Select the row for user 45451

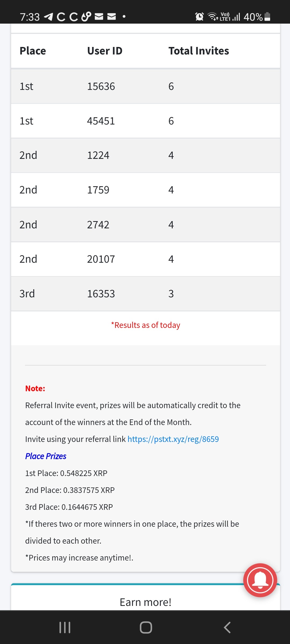pos(146,121)
